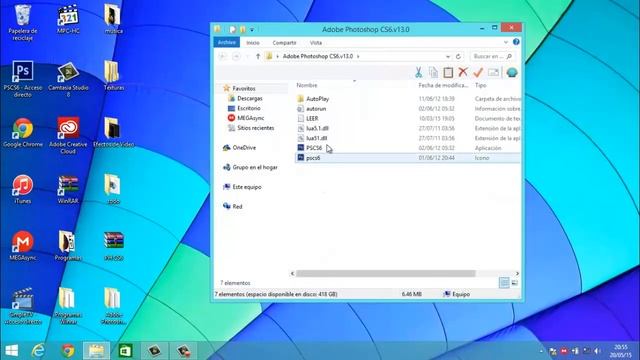Select the iTunes desktop icon
The image size is (640, 360).
click(x=23, y=189)
